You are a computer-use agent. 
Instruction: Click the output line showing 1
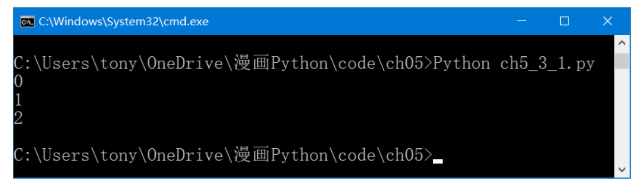(18, 100)
